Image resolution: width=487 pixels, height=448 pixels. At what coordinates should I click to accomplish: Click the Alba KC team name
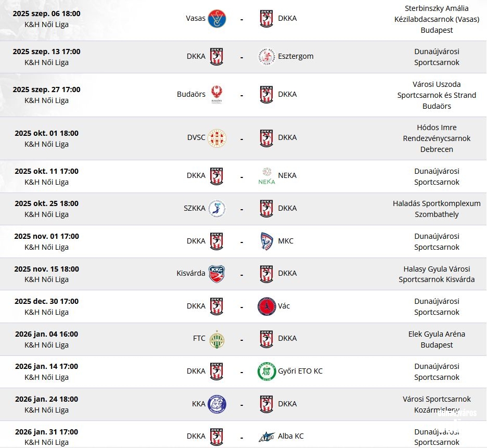tap(291, 436)
